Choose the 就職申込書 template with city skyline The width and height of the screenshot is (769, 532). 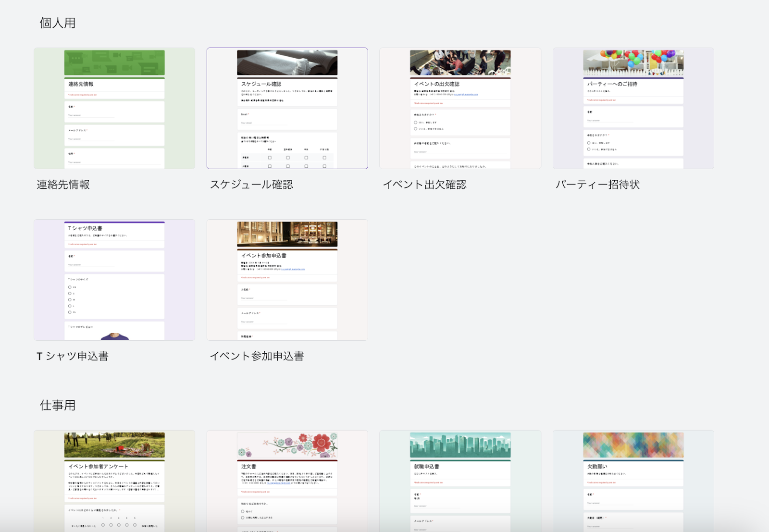click(x=460, y=481)
